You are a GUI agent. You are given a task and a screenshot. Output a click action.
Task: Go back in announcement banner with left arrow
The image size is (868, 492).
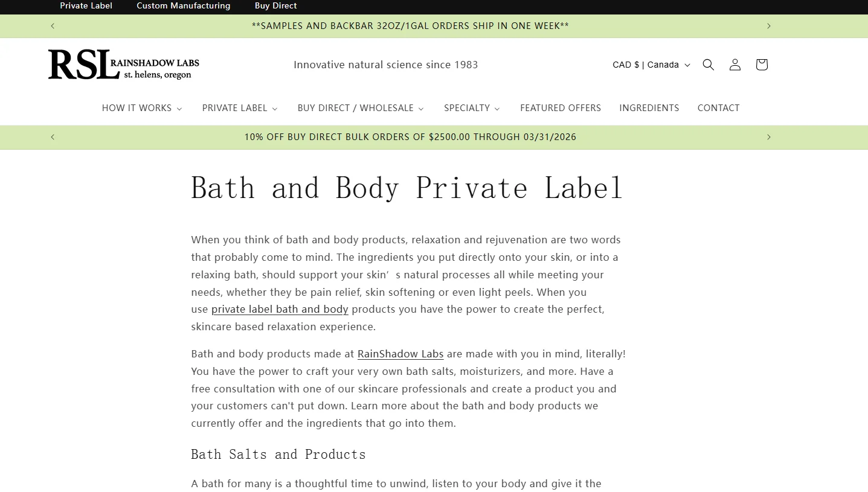53,26
